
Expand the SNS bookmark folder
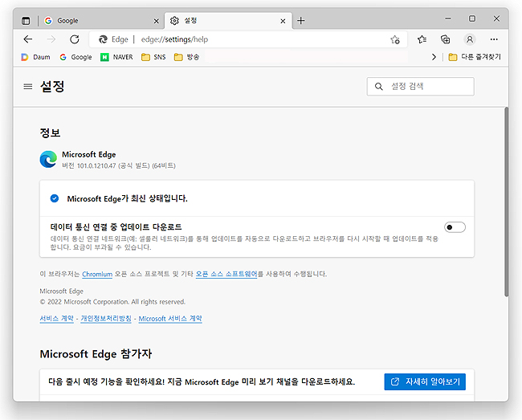tap(153, 57)
